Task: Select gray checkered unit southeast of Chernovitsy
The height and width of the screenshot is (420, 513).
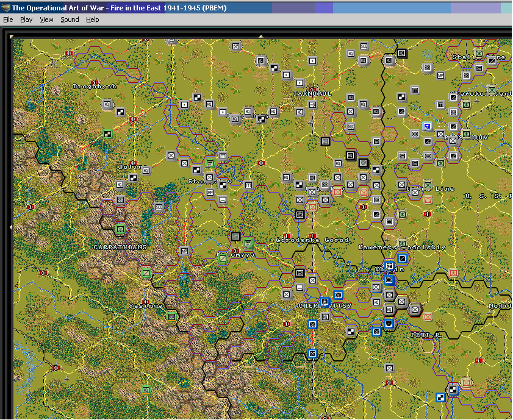Action: pyautogui.click(x=351, y=332)
